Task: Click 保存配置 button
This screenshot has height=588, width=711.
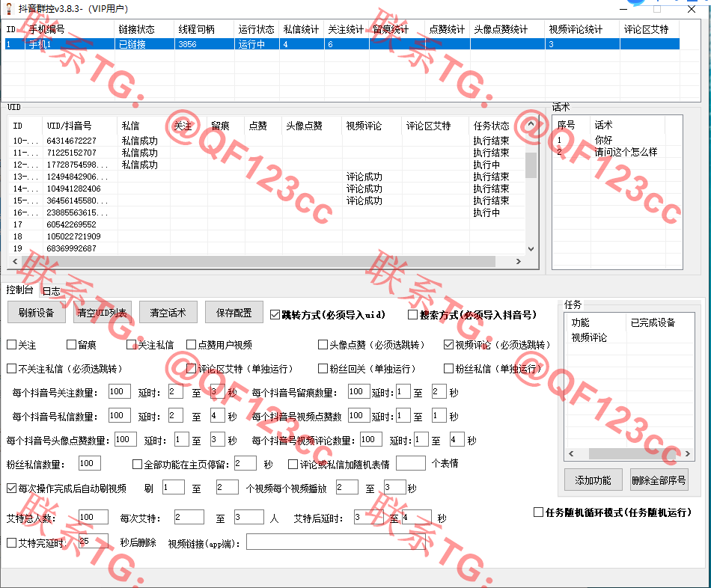Action: pyautogui.click(x=234, y=313)
